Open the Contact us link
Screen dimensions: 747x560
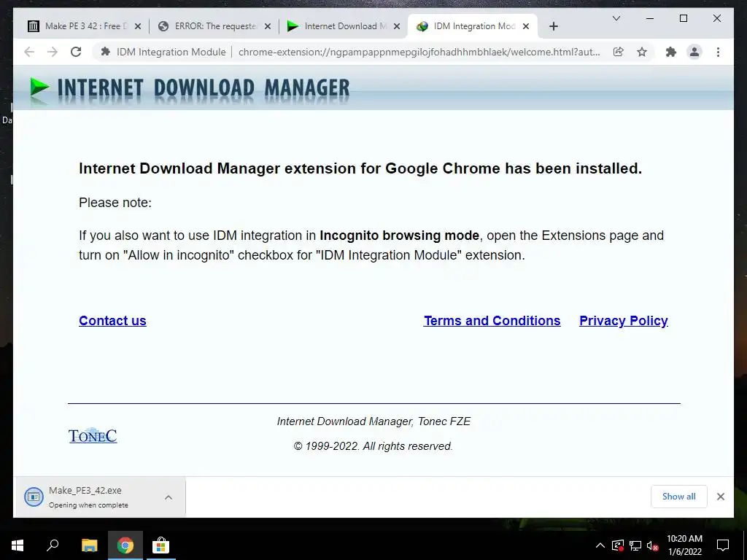tap(112, 321)
